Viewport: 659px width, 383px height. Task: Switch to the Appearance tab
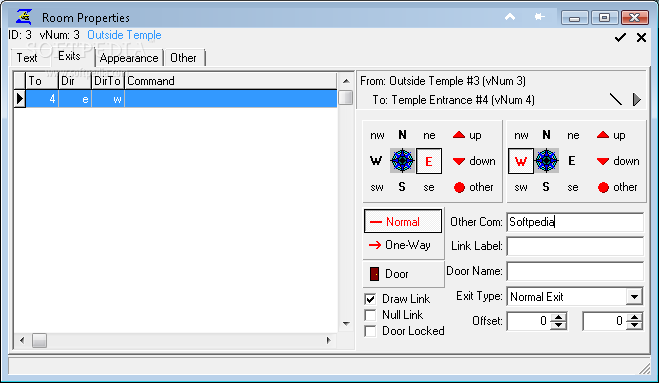(x=129, y=58)
